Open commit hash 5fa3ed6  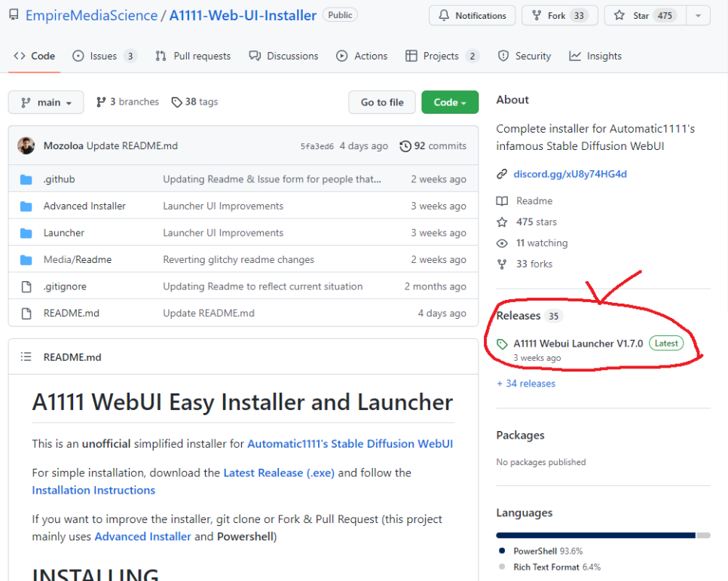317,146
